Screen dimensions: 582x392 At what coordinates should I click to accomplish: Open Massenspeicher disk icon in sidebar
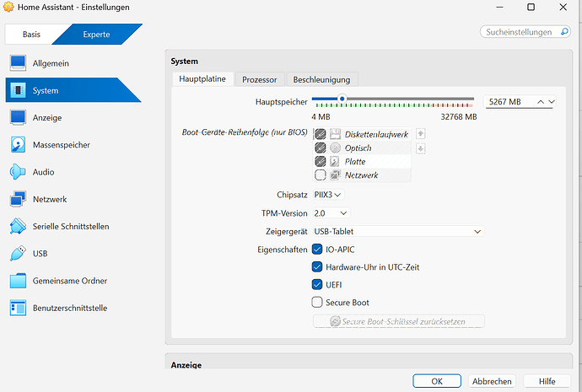point(18,145)
